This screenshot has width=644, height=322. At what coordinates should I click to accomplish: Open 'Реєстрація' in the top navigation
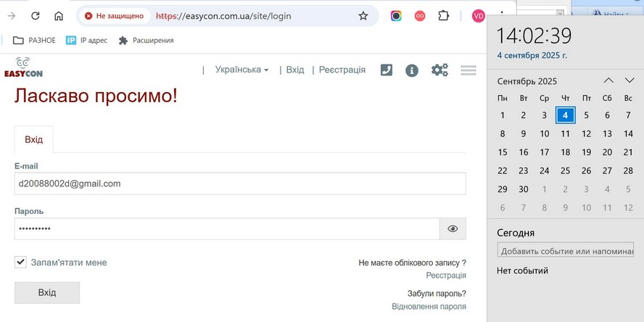click(342, 70)
